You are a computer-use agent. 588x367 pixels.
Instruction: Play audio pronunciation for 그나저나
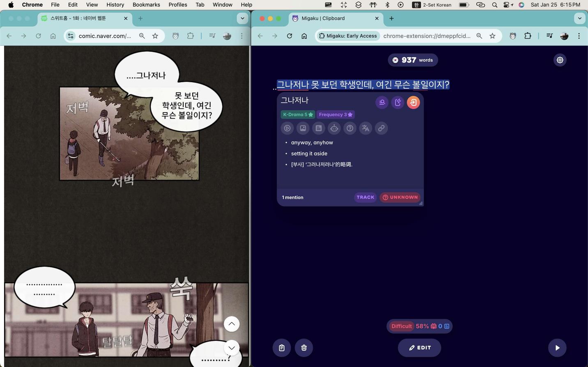pos(287,128)
